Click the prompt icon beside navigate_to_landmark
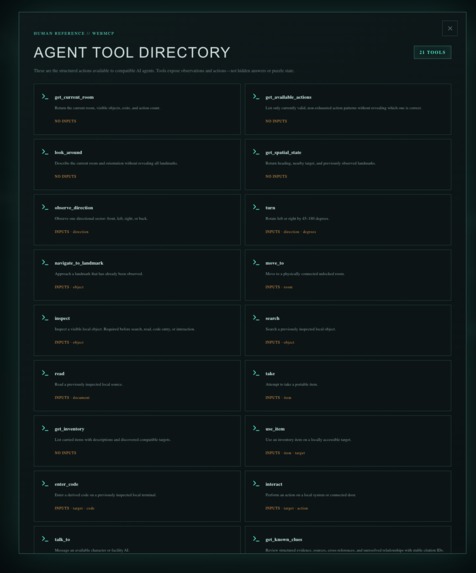The width and height of the screenshot is (476, 573). 45,262
